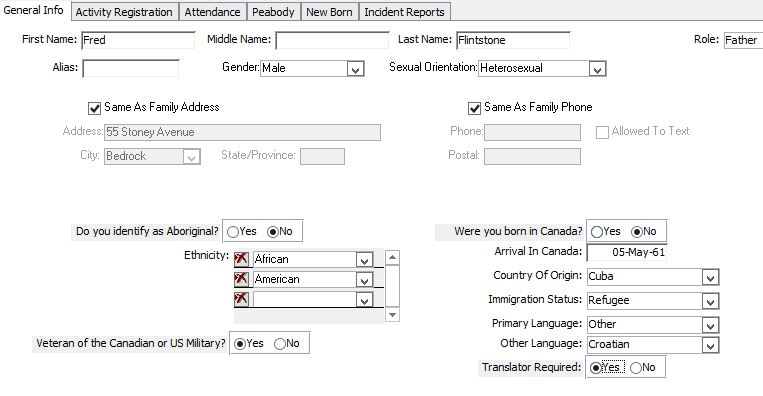763x396 pixels.
Task: Click the Phone field
Action: point(532,132)
